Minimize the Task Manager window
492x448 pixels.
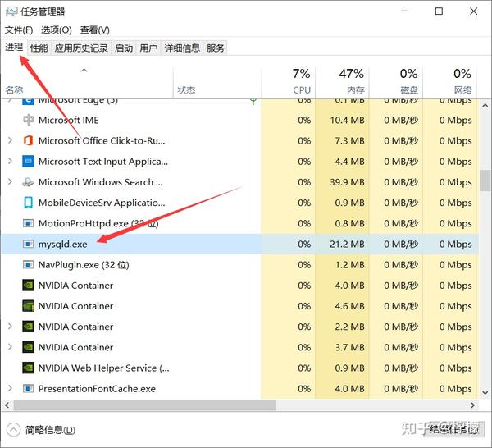(405, 11)
